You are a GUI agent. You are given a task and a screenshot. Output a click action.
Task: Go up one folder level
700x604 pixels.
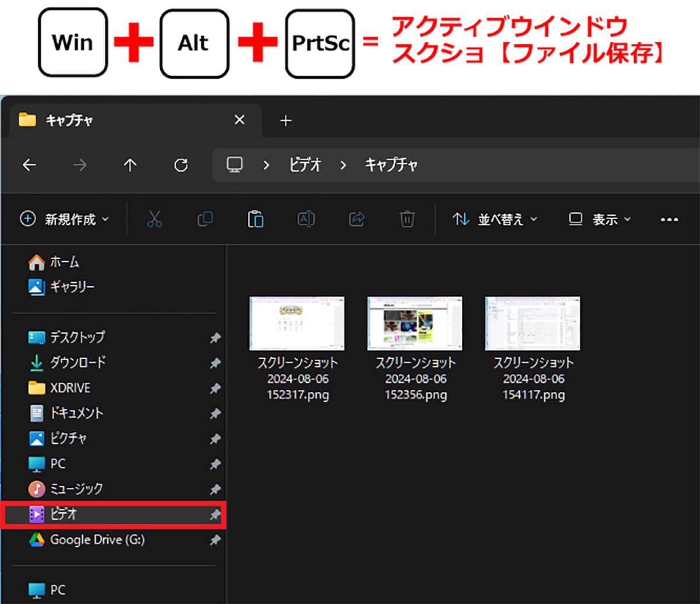129,166
